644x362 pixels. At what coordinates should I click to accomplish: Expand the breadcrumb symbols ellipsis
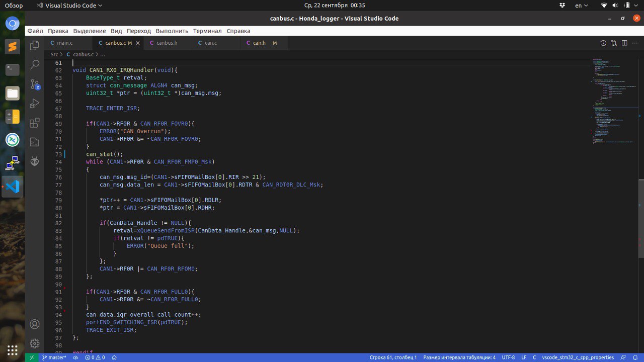(x=102, y=54)
